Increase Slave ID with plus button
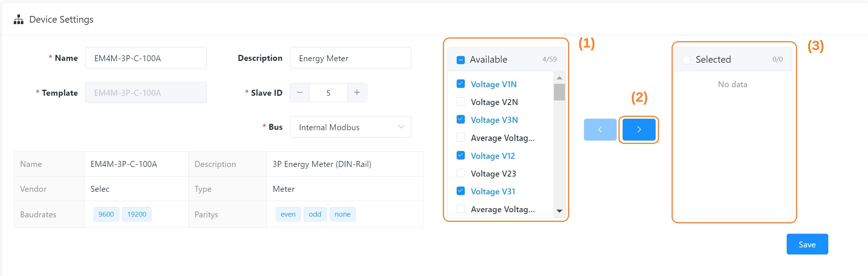The width and height of the screenshot is (868, 276). pos(357,92)
